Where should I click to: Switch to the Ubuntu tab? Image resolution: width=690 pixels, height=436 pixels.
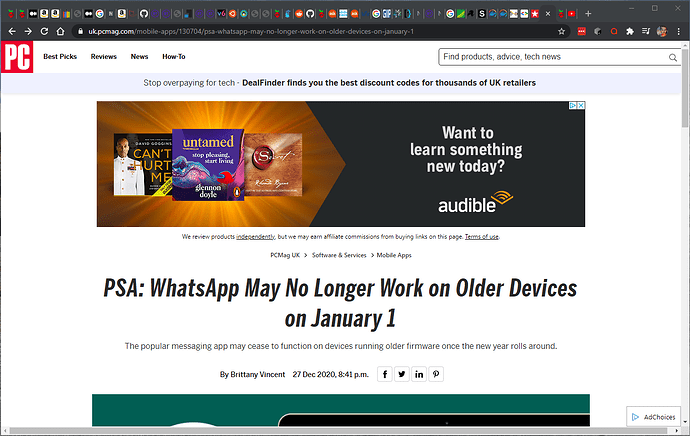[232, 14]
